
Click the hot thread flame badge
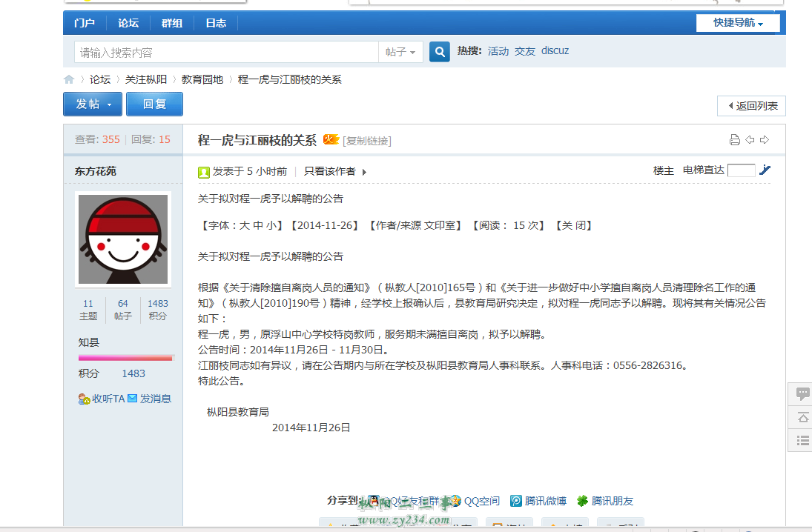[x=331, y=139]
